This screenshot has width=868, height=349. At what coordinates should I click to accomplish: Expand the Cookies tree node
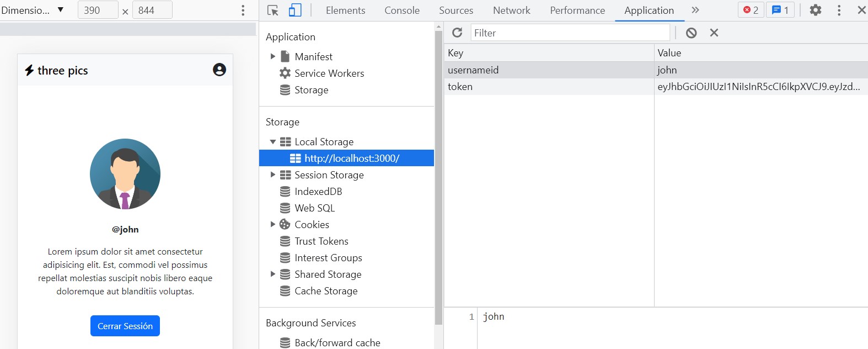(272, 225)
